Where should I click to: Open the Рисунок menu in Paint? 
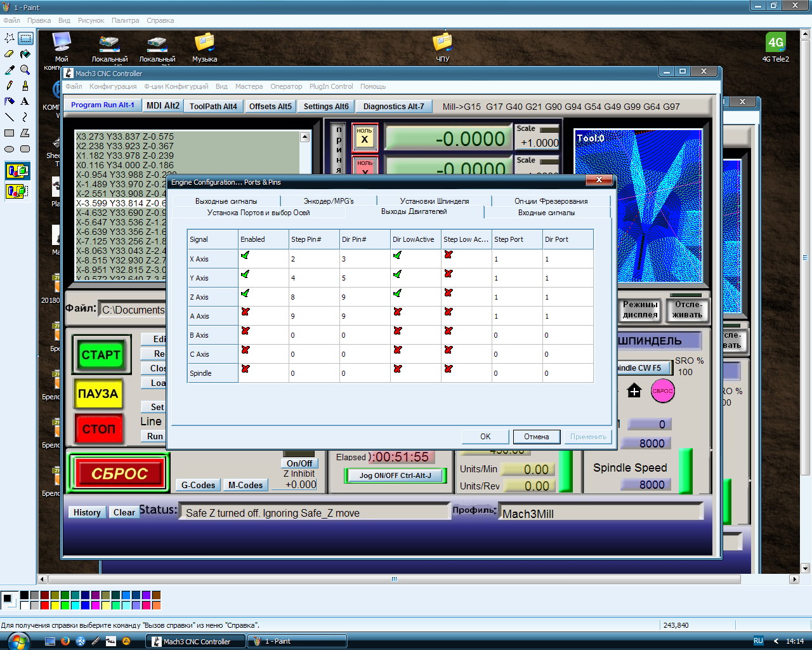coord(91,20)
